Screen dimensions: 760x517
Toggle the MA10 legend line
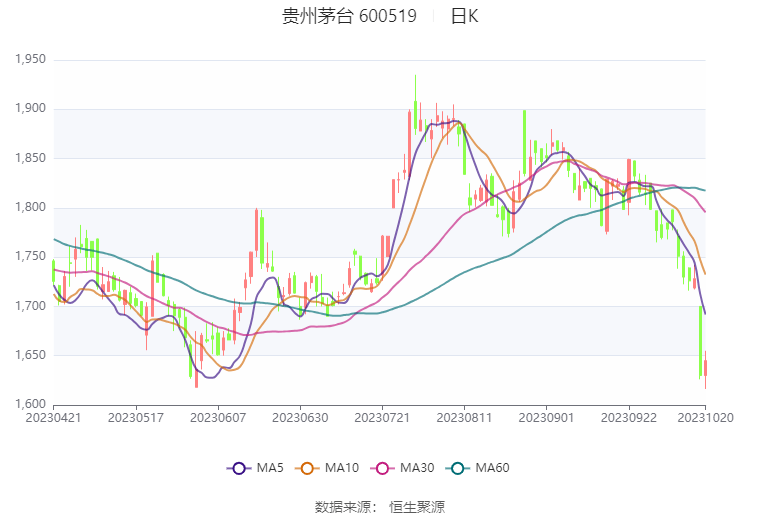coord(327,468)
